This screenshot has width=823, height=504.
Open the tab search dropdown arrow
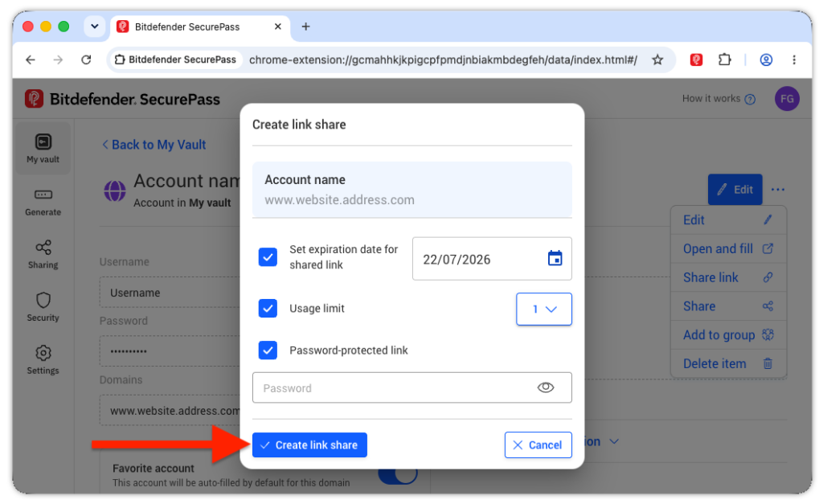click(x=95, y=27)
